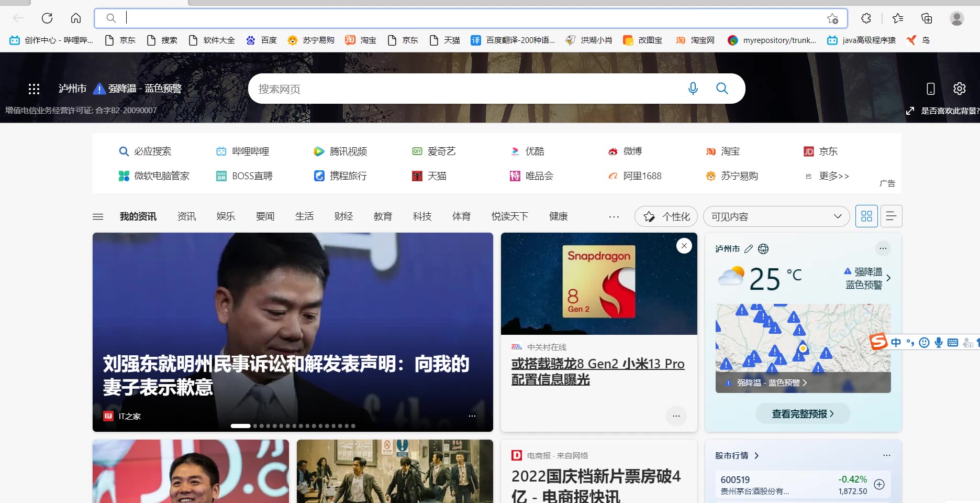Close the Snapdragon news card

pos(684,246)
